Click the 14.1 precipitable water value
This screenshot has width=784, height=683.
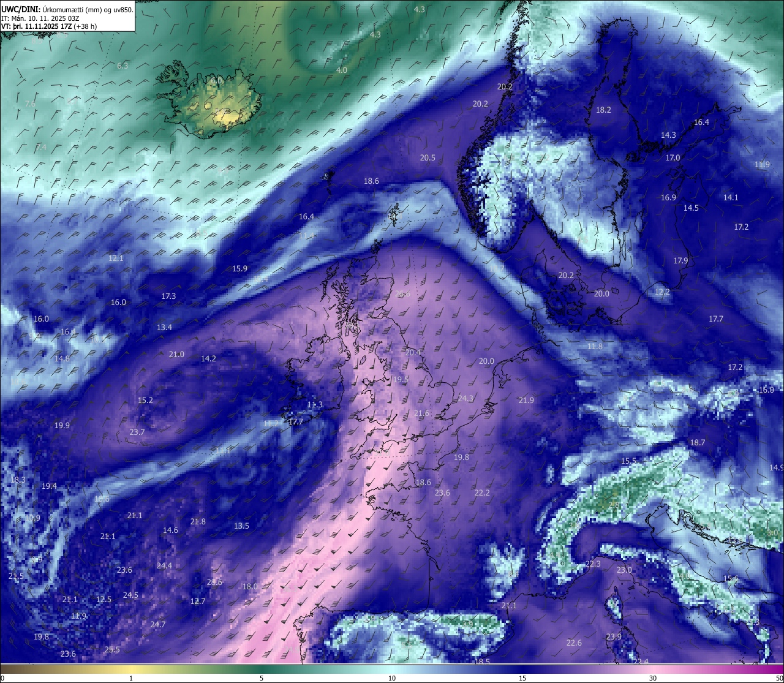[731, 198]
